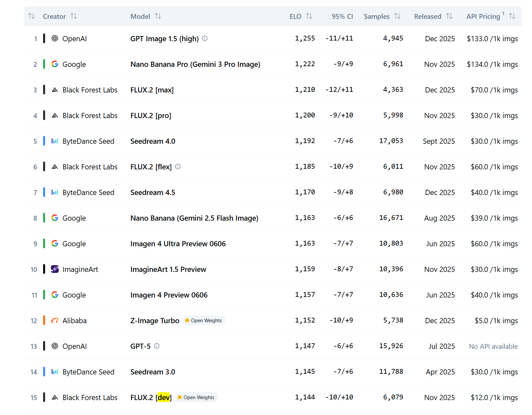Click the API Pricing header label
The image size is (532, 415).
click(x=483, y=16)
